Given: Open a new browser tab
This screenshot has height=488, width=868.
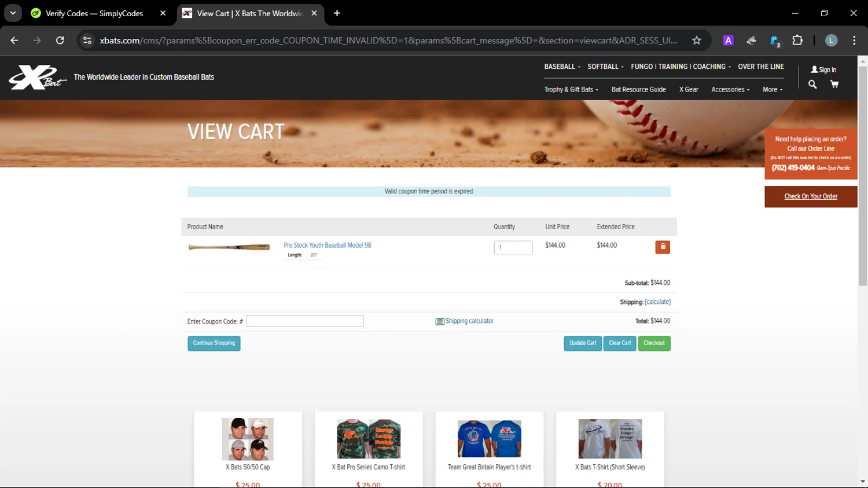Looking at the screenshot, I should tap(337, 13).
